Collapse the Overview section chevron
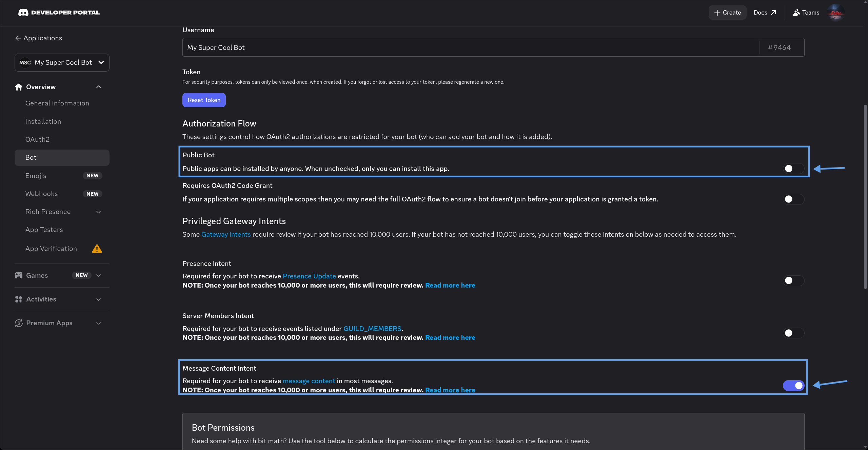Viewport: 868px width, 450px height. [x=99, y=87]
